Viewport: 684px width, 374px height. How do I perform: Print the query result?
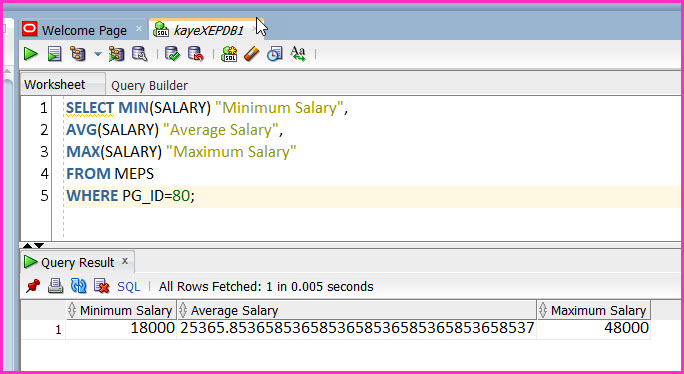55,286
